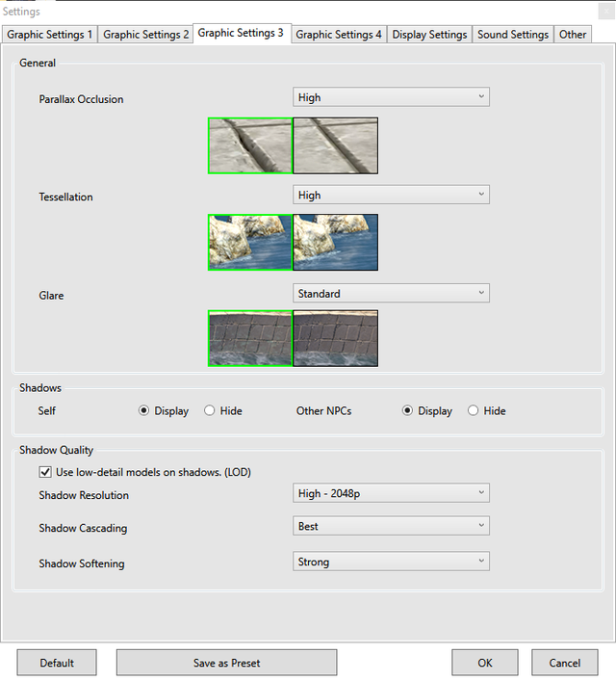The image size is (616, 681).
Task: Select the green-bordered Tessellation preview thumbnail
Action: tap(250, 243)
